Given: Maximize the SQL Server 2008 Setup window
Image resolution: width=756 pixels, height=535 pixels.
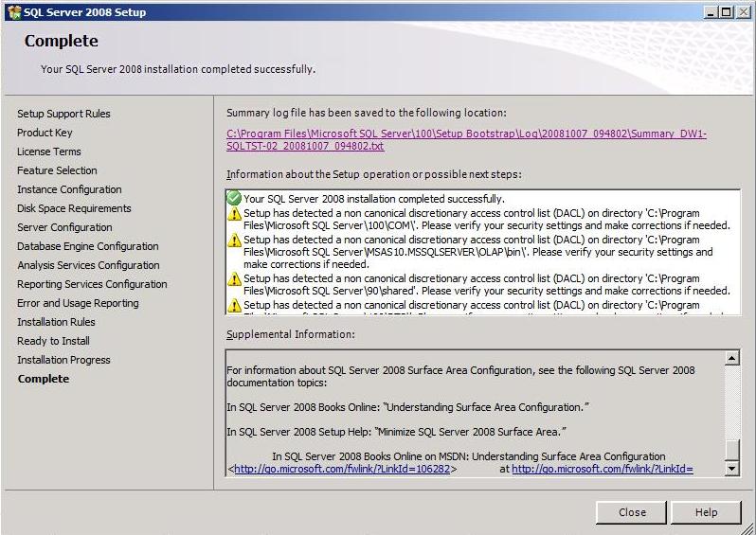Looking at the screenshot, I should click(x=726, y=12).
